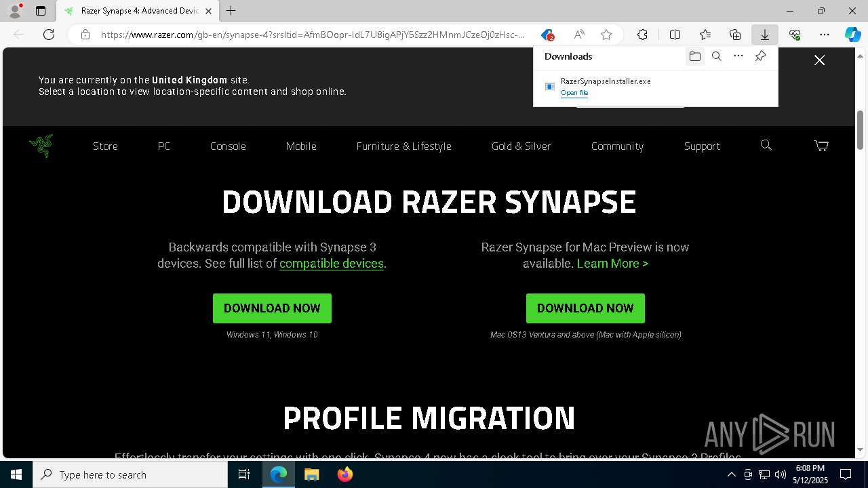Open the clock and date
This screenshot has height=488, width=868.
tap(810, 474)
